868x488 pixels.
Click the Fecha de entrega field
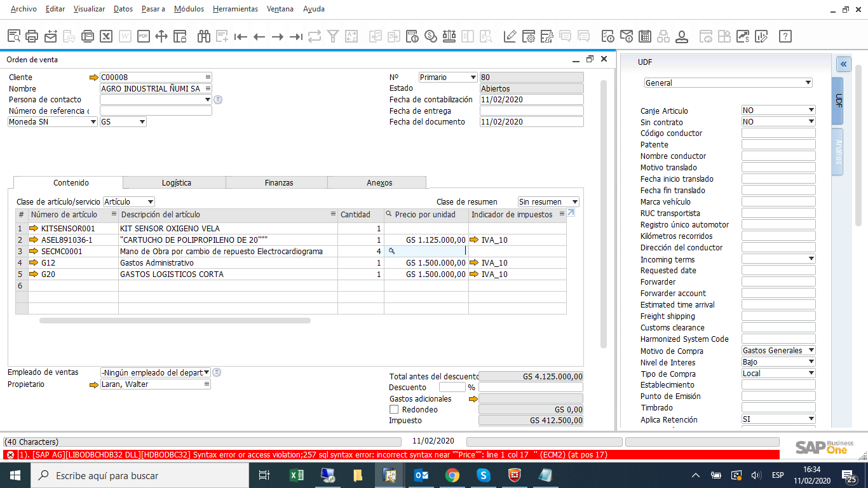pyautogui.click(x=531, y=111)
